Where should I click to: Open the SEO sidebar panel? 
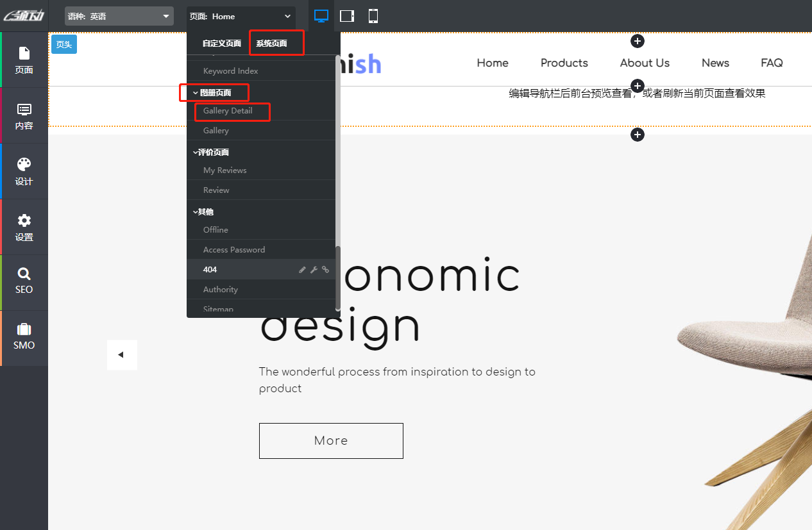(x=24, y=282)
